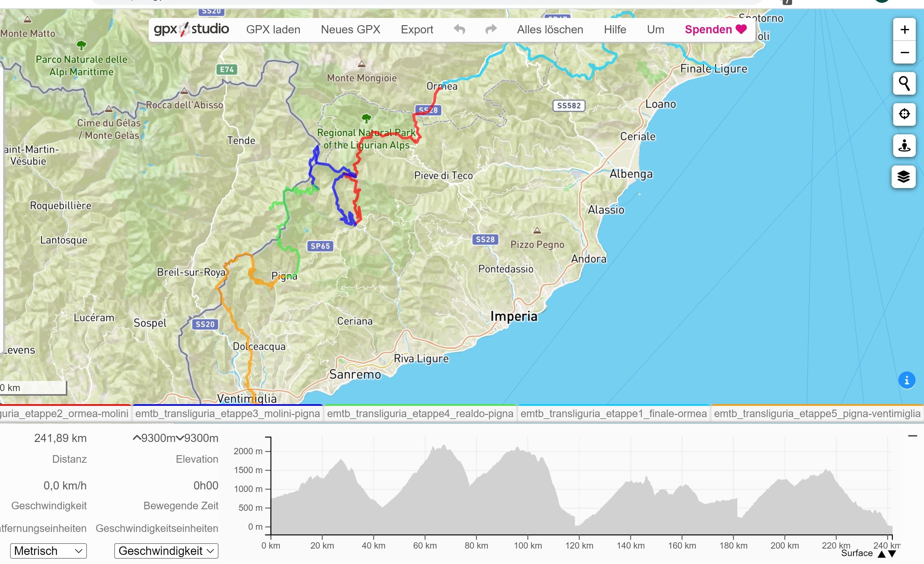Select the etappe3_molini-pigna track tab
The height and width of the screenshot is (564, 924).
227,413
